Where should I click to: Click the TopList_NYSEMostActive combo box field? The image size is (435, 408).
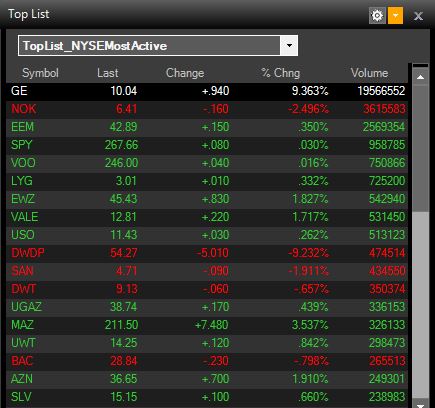158,45
